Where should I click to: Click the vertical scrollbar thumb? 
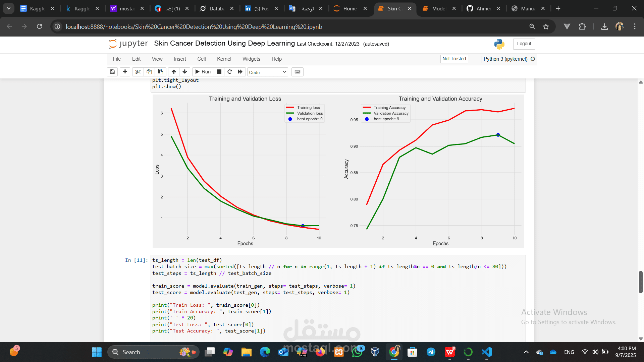(641, 282)
